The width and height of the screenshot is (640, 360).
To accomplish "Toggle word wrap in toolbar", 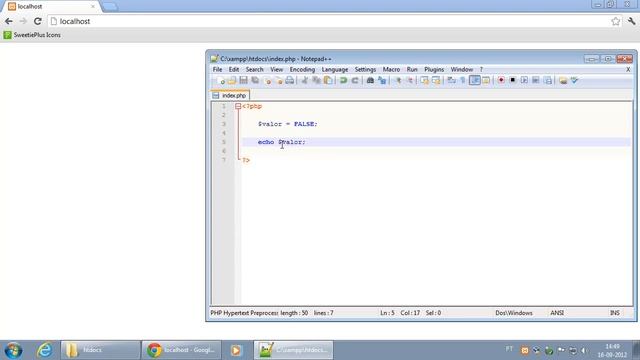I will [x=451, y=80].
